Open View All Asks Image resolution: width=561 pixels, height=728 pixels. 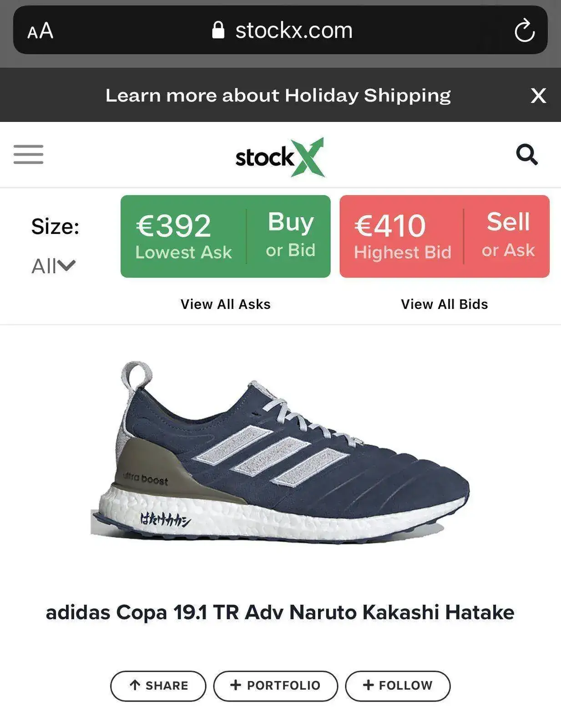(x=226, y=304)
